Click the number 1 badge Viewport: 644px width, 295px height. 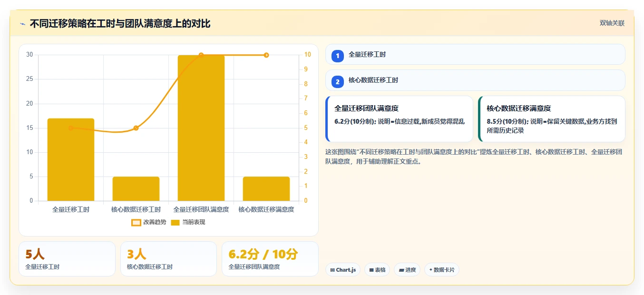click(x=338, y=56)
